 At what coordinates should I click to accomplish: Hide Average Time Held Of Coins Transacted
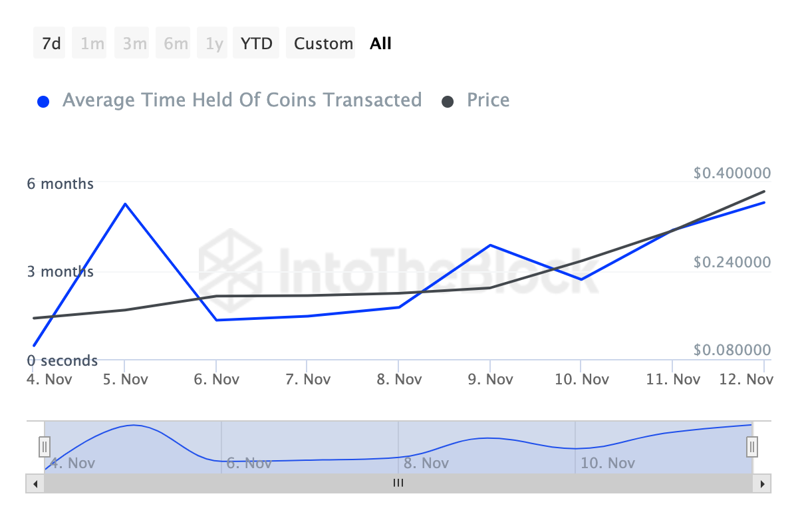click(242, 100)
